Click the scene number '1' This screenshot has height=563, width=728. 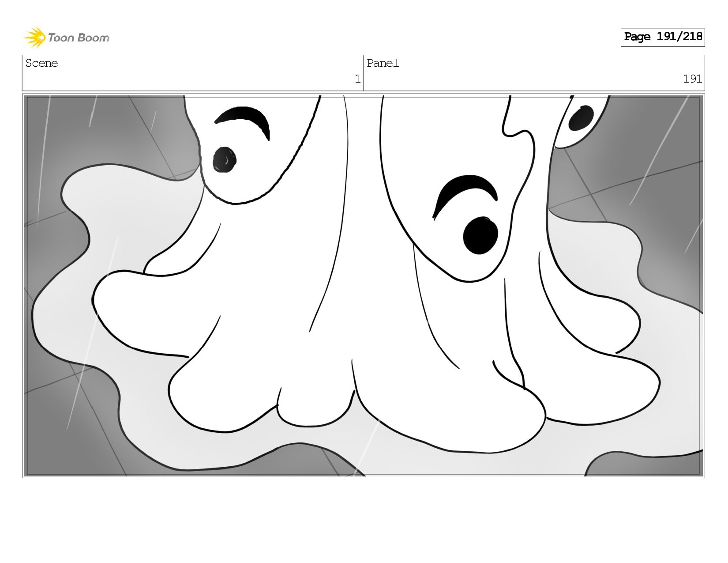pyautogui.click(x=357, y=79)
